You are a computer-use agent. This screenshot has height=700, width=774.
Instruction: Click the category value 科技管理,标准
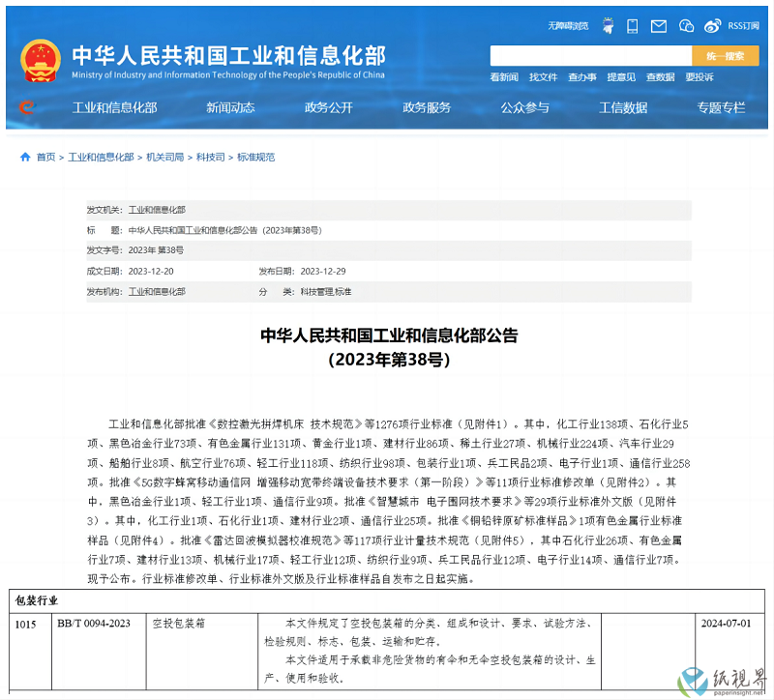tap(326, 292)
